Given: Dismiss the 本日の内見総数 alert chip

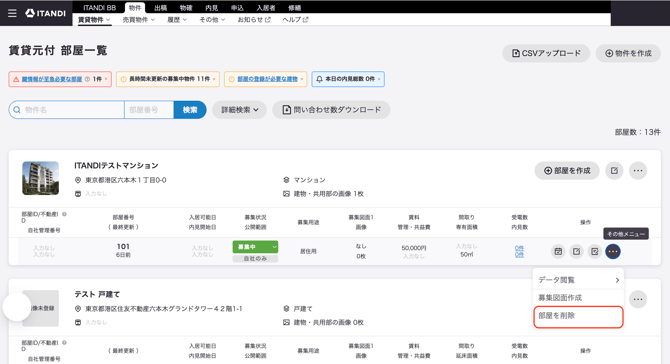Looking at the screenshot, I should pos(379,79).
